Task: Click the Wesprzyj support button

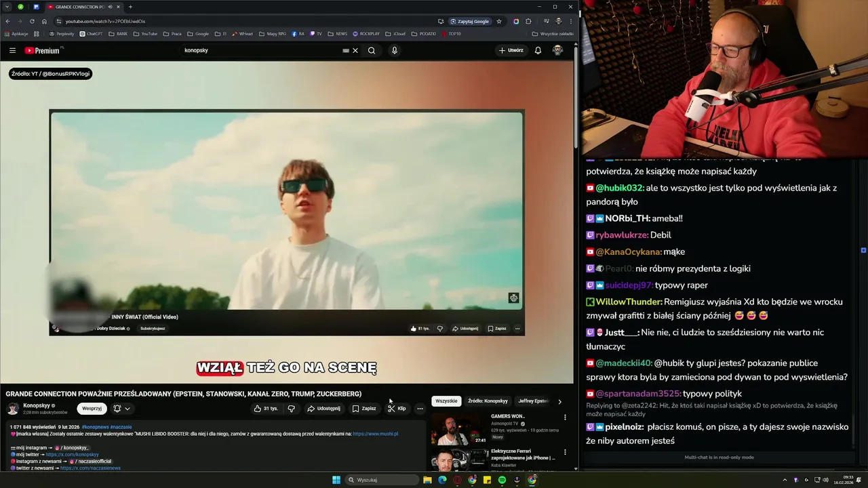Action: pyautogui.click(x=92, y=409)
